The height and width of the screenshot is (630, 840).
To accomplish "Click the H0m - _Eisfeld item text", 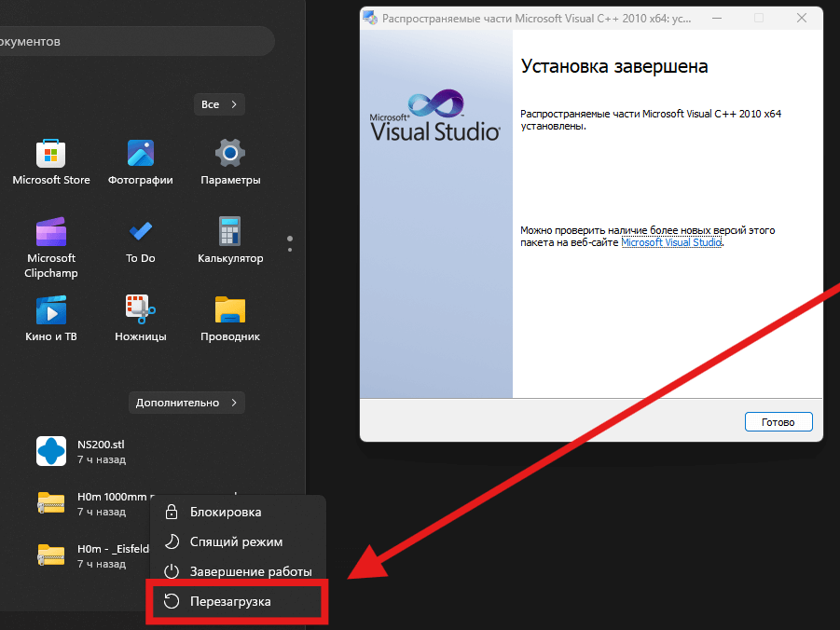I will pos(113,549).
